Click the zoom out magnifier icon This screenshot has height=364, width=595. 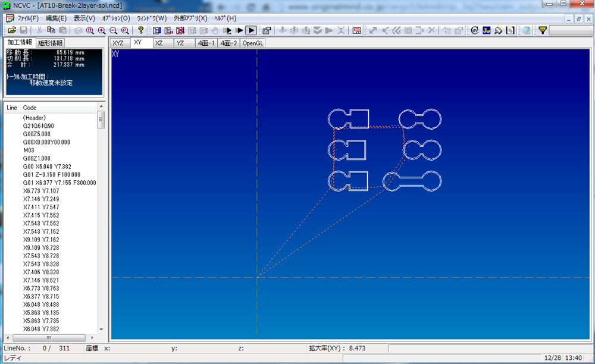(113, 30)
